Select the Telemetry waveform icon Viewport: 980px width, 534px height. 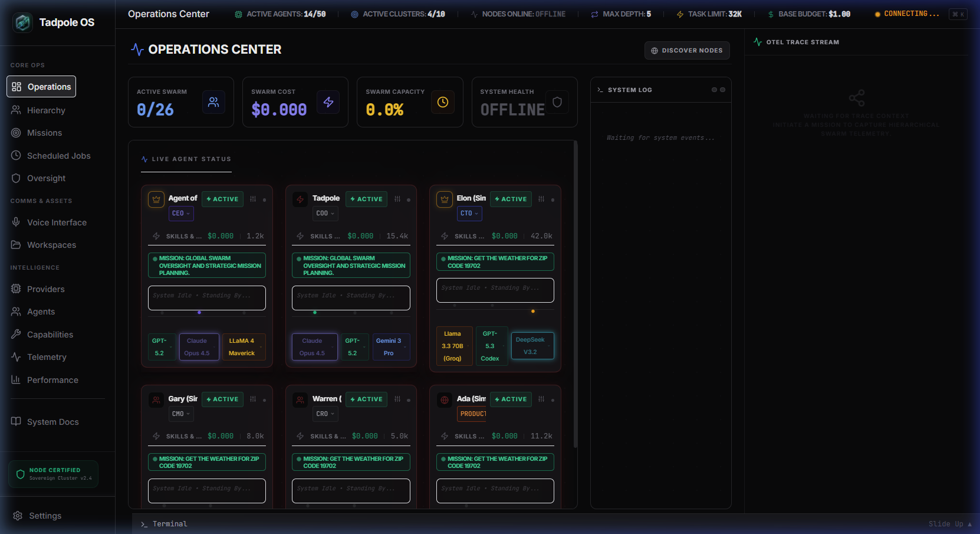click(17, 357)
